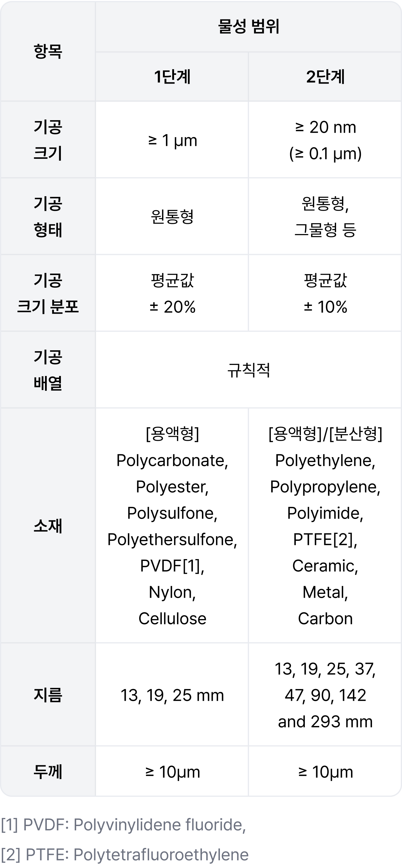Viewport: 402px width, 868px height.
Task: Select the 기공 형태 row label
Action: (48, 216)
